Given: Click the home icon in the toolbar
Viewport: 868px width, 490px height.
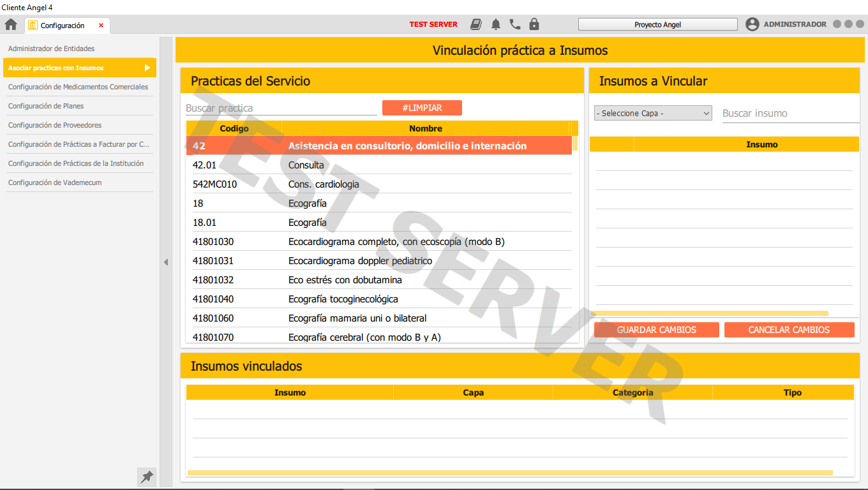Looking at the screenshot, I should pyautogui.click(x=10, y=24).
